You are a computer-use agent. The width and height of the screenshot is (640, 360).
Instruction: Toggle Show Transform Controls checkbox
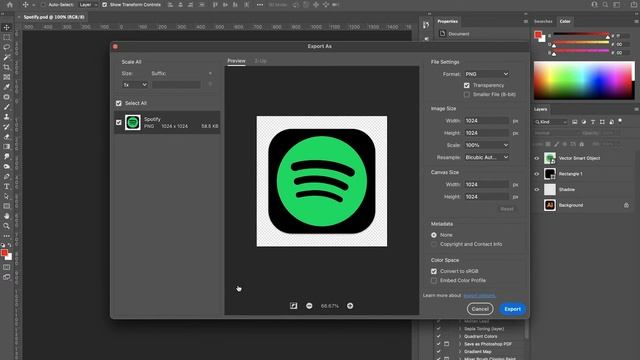click(104, 4)
